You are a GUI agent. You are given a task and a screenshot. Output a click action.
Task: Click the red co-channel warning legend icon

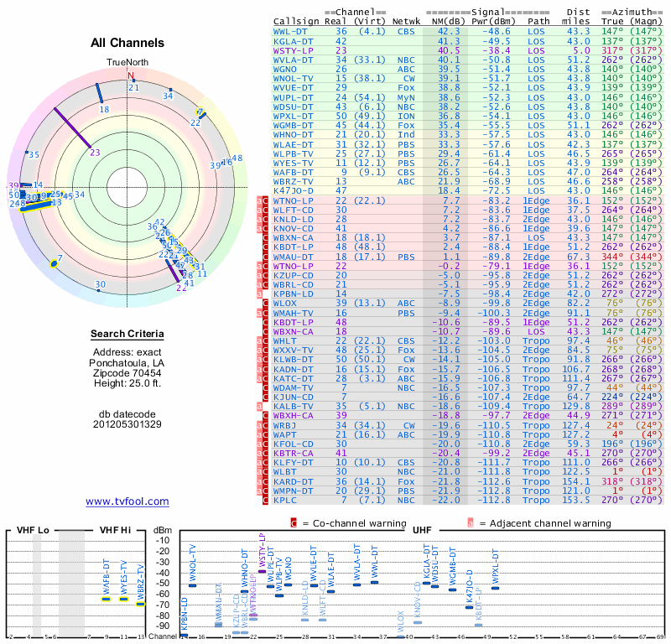point(294,523)
